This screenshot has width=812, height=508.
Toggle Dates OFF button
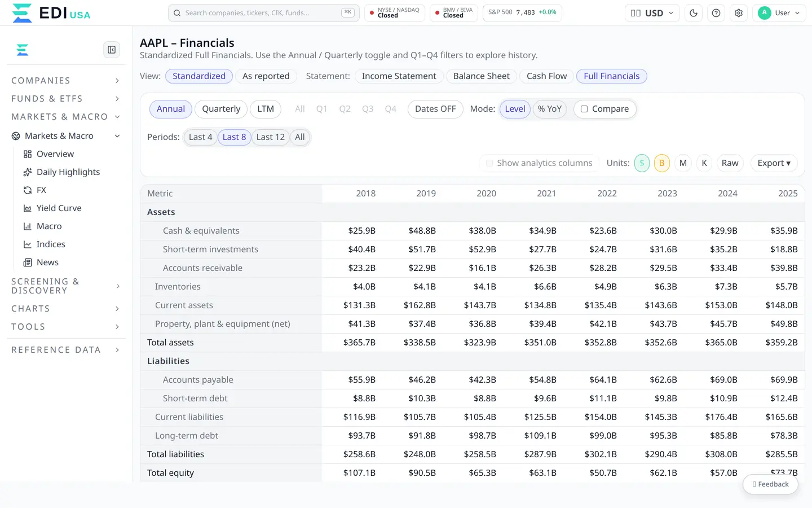(x=435, y=109)
